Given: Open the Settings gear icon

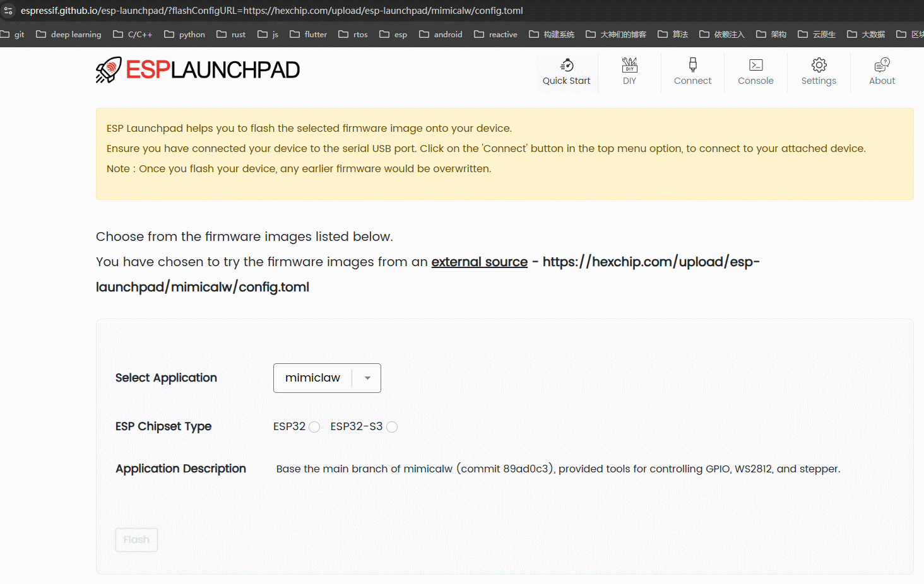Looking at the screenshot, I should (819, 65).
